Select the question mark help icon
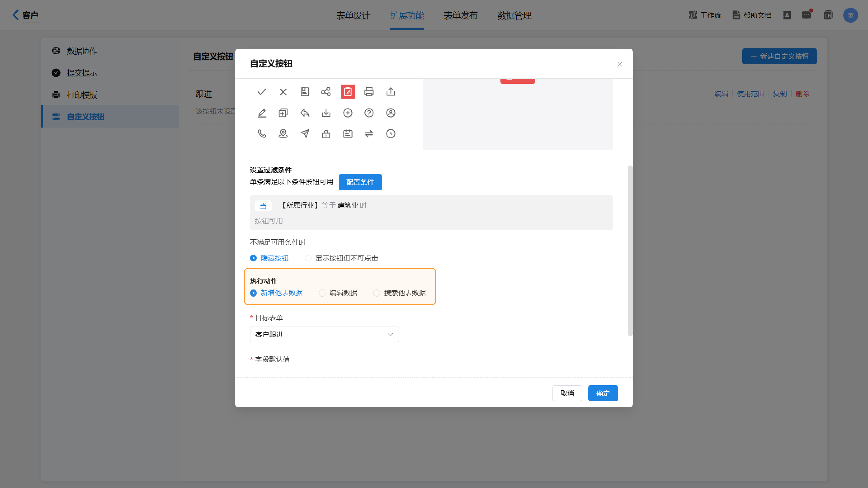Image resolution: width=868 pixels, height=488 pixels. 369,113
